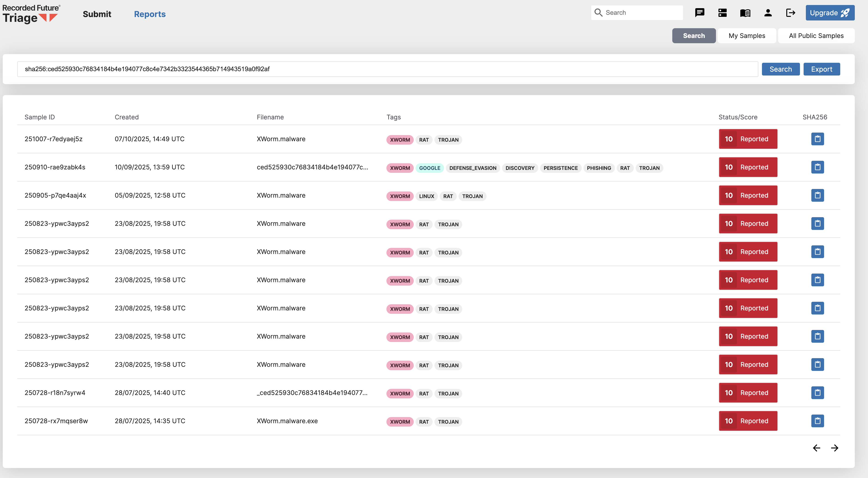The image size is (868, 478).
Task: Switch to My Samples tab
Action: click(746, 36)
